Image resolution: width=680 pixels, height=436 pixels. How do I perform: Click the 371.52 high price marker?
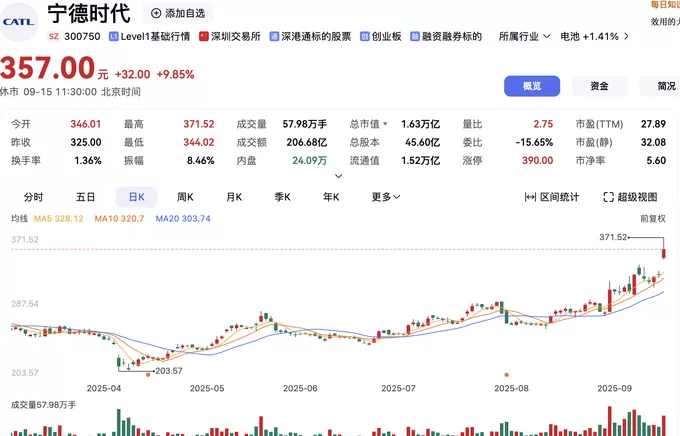click(x=613, y=237)
